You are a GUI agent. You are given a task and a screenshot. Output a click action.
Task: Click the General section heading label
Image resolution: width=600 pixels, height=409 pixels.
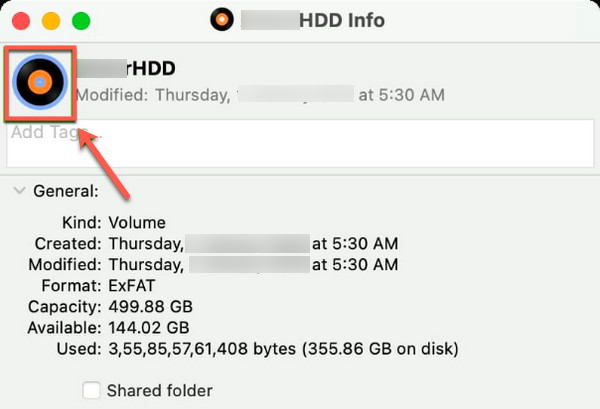[66, 190]
